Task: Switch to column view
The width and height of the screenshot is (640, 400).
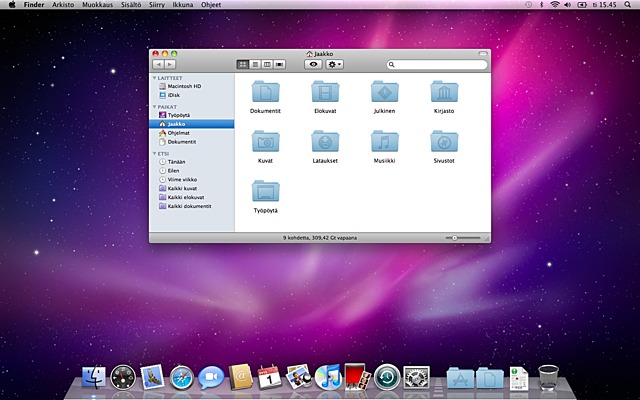Action: pyautogui.click(x=267, y=64)
